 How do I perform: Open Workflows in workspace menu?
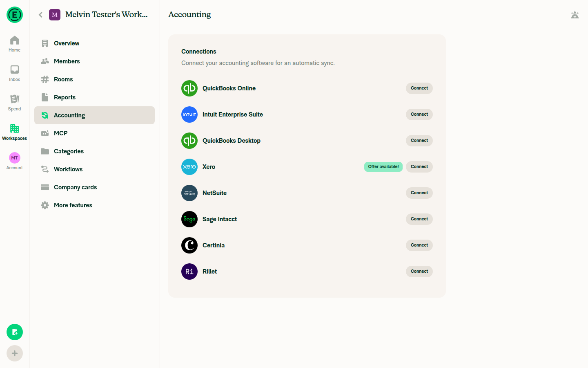click(94, 169)
